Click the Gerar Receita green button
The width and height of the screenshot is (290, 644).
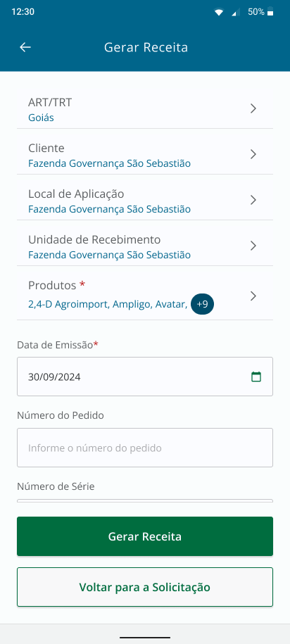(145, 536)
